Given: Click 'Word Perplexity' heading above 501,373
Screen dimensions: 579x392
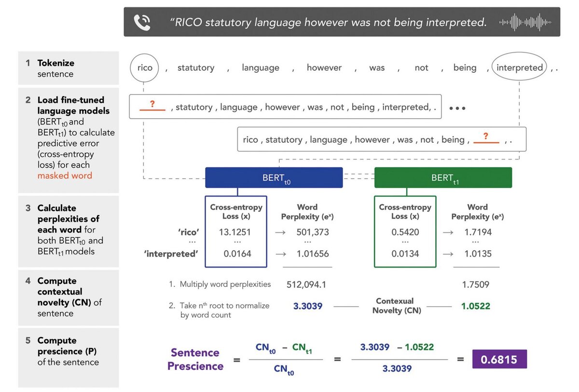Looking at the screenshot, I should tap(307, 212).
